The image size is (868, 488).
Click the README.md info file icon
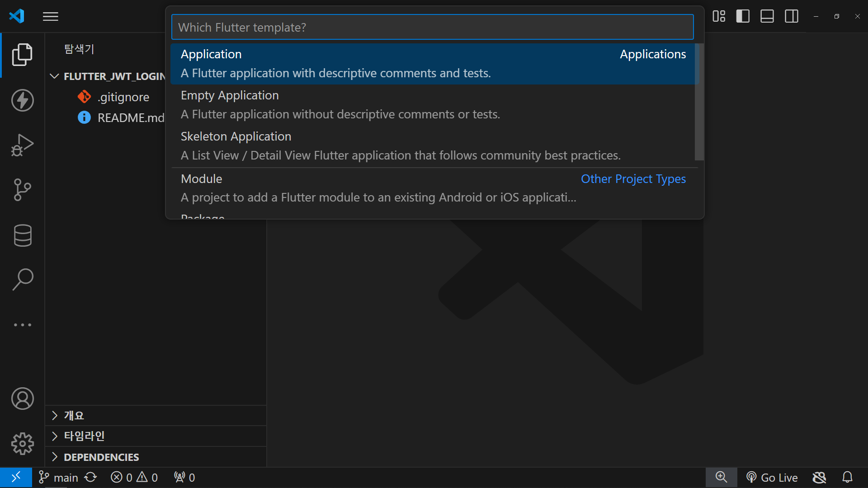point(84,117)
